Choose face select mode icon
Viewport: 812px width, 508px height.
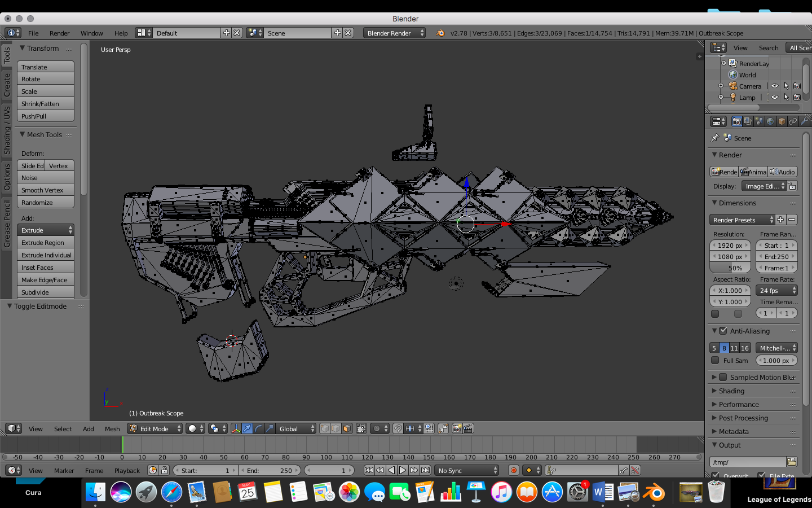click(347, 429)
